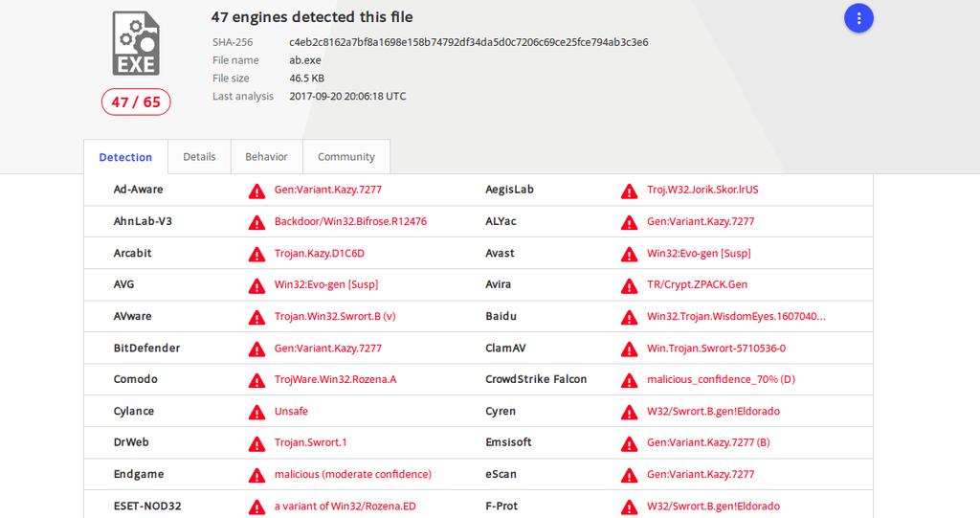This screenshot has width=980, height=518.
Task: Click the file size 46.5 KB
Action: click(307, 79)
